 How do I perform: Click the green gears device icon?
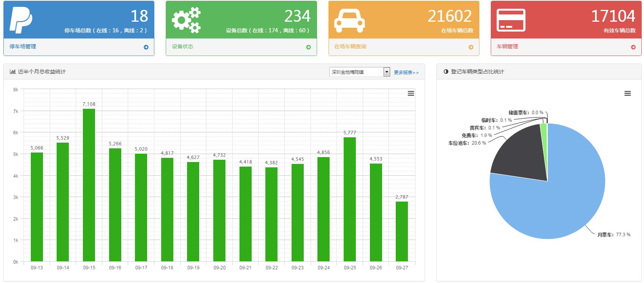(186, 20)
